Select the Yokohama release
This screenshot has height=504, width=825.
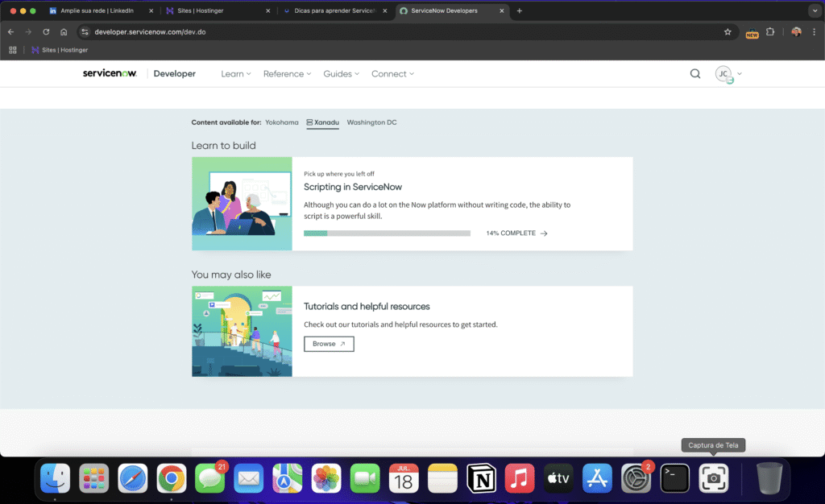point(281,122)
